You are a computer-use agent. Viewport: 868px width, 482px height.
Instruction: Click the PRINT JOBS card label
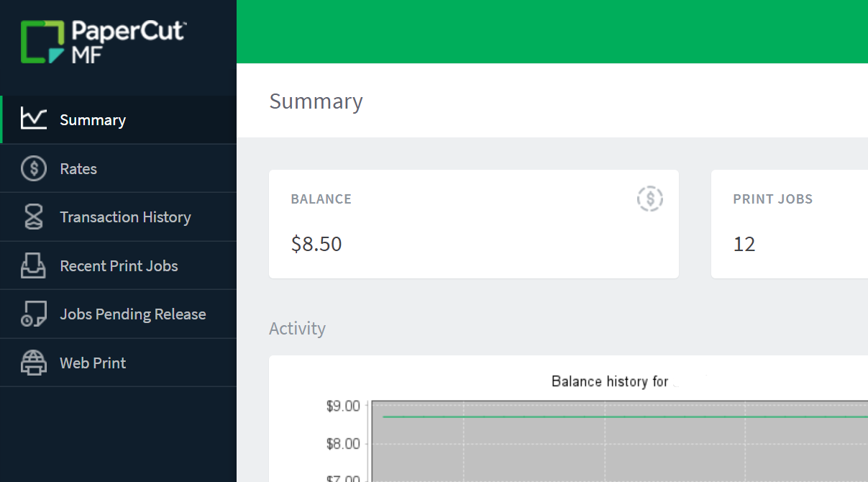772,199
